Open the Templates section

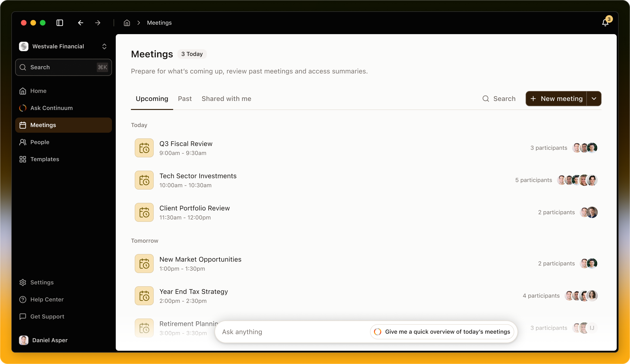click(45, 159)
